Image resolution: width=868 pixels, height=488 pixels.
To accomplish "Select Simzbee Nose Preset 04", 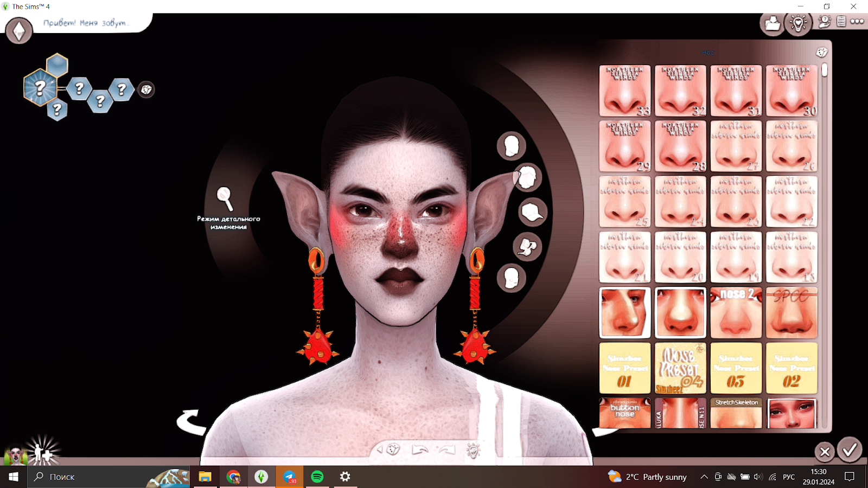I will coord(680,368).
